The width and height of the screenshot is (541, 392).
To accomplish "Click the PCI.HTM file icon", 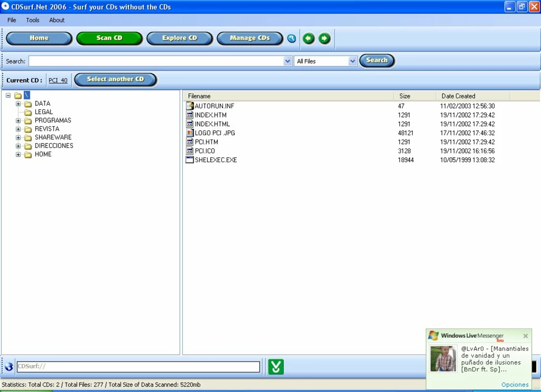I will coord(190,142).
